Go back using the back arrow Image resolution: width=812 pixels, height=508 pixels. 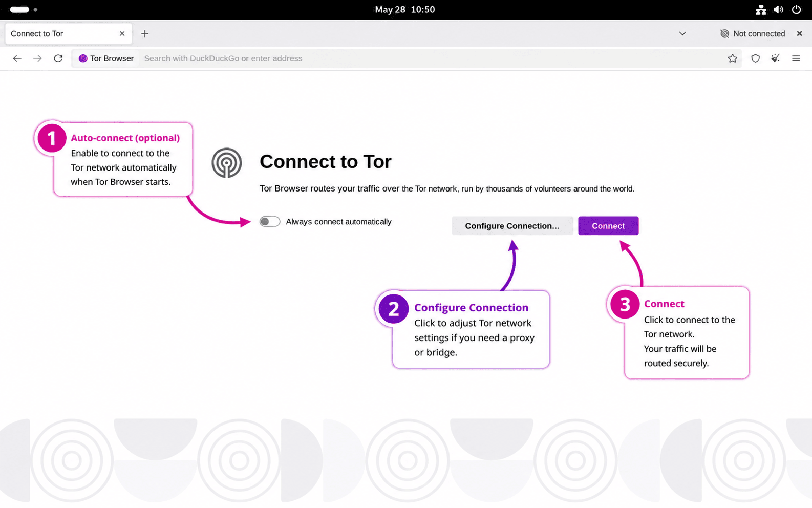click(x=17, y=58)
